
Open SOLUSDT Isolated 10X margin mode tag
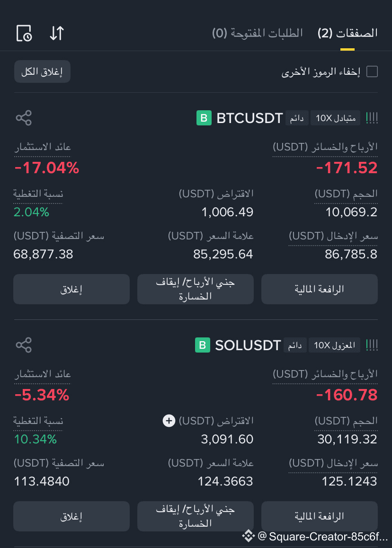click(334, 345)
